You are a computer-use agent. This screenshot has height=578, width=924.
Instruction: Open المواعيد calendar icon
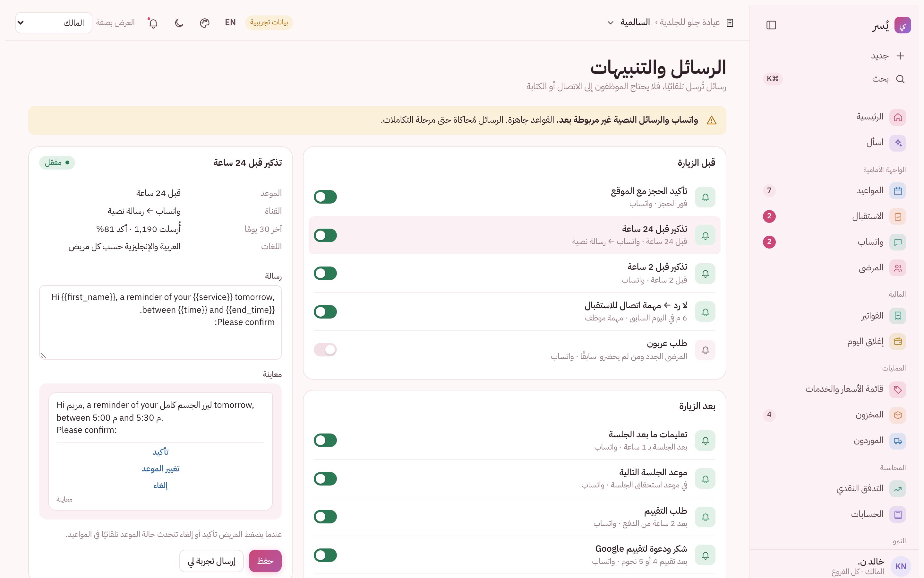(898, 191)
